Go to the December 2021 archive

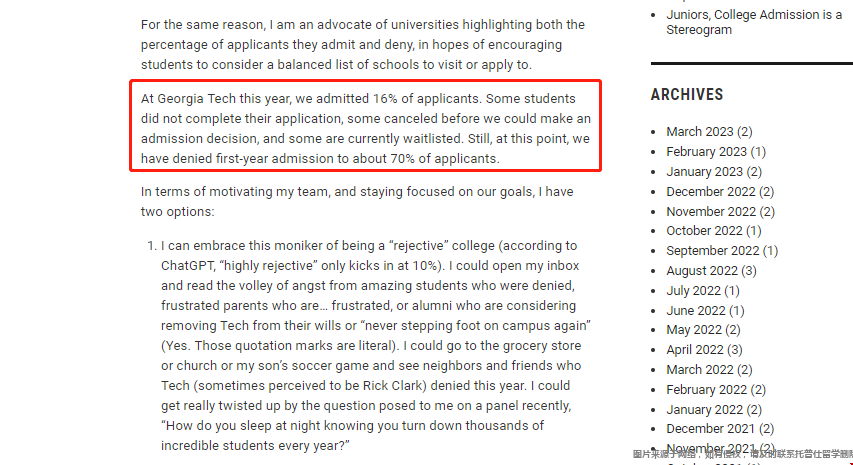coord(710,429)
